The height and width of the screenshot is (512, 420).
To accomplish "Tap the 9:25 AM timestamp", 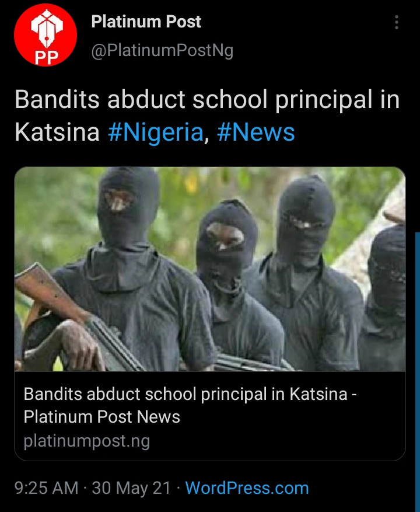I will (46, 488).
